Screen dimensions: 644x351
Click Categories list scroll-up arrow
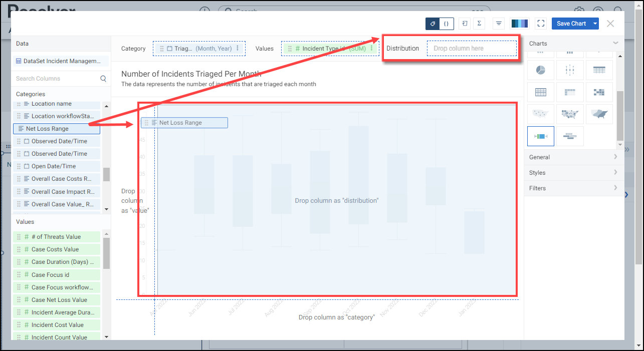tap(106, 106)
